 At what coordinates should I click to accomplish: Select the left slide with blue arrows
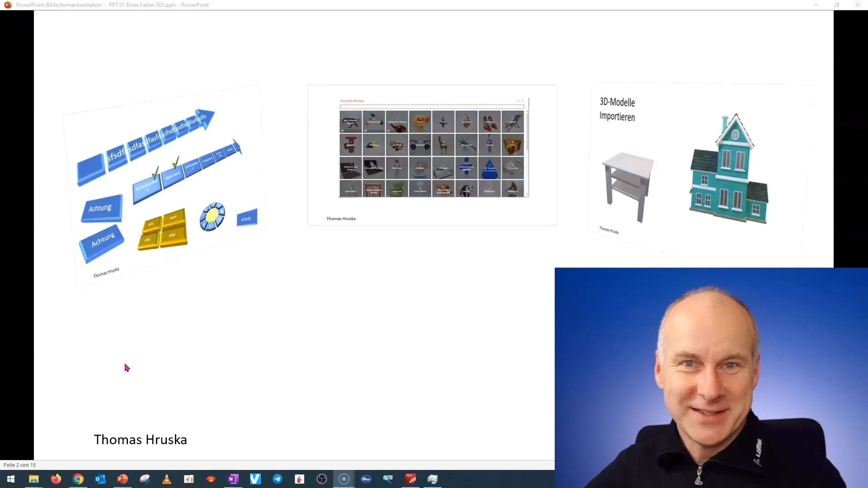point(164,186)
